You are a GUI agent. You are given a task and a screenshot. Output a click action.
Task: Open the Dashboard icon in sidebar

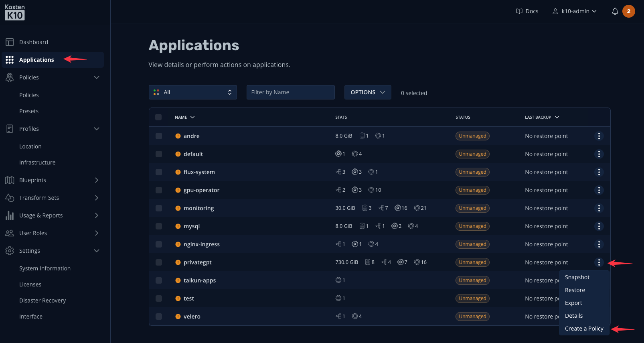click(x=10, y=42)
